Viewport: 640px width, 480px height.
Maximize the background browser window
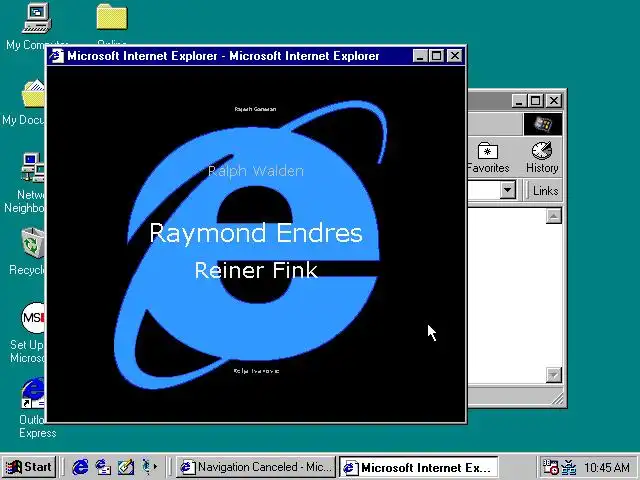click(x=536, y=100)
